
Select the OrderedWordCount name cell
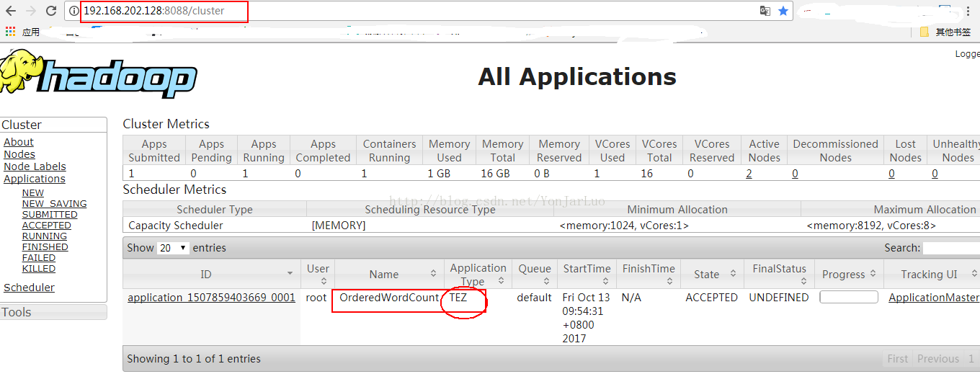389,298
